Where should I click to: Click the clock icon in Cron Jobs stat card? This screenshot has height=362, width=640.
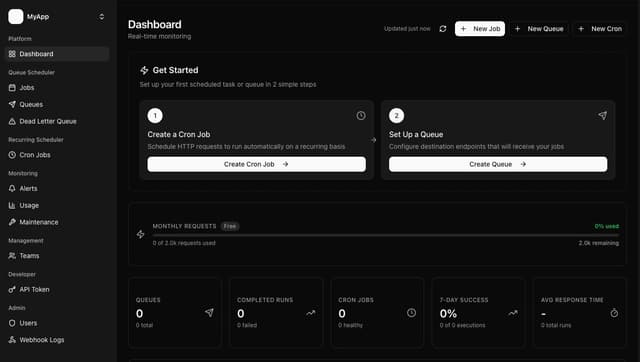411,313
